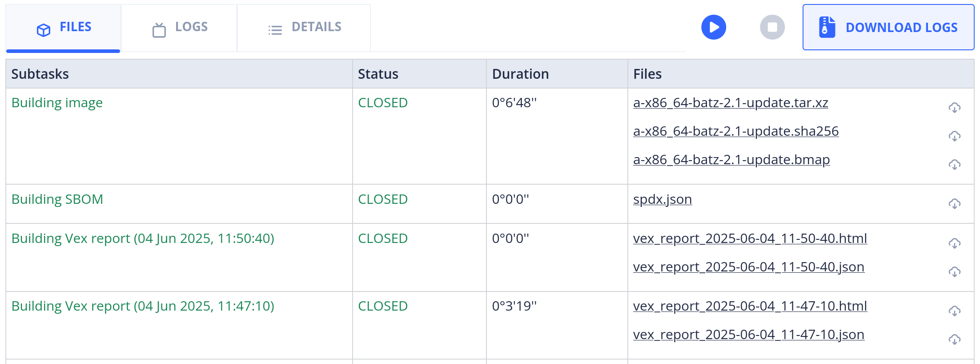Open the Building Vex report 11:47:10 subtask

click(143, 306)
